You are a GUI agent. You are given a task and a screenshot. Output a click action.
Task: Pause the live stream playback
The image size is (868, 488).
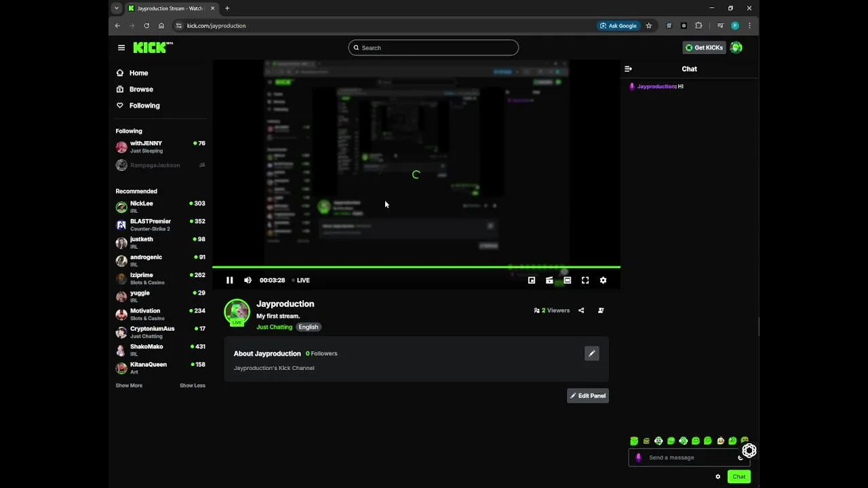pos(230,280)
